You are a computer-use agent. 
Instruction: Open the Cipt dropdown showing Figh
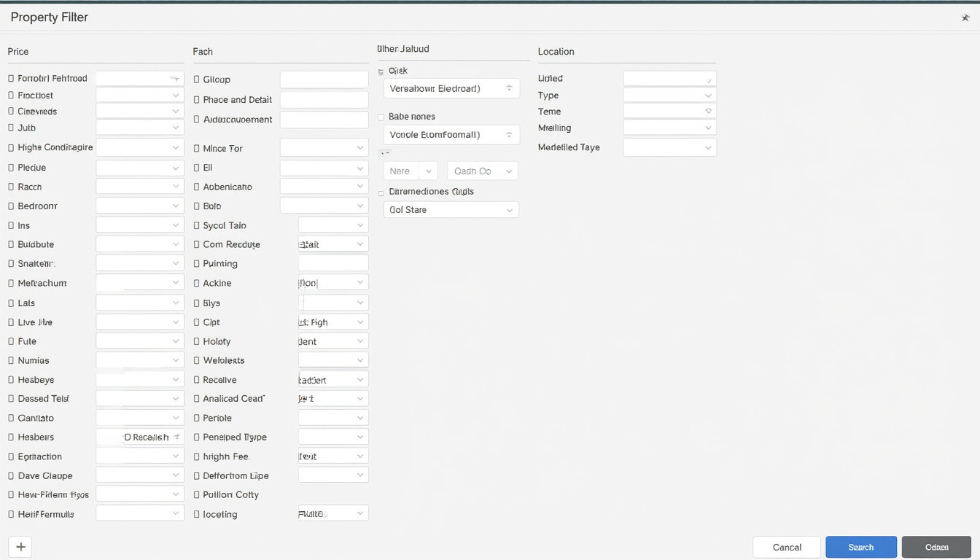333,322
